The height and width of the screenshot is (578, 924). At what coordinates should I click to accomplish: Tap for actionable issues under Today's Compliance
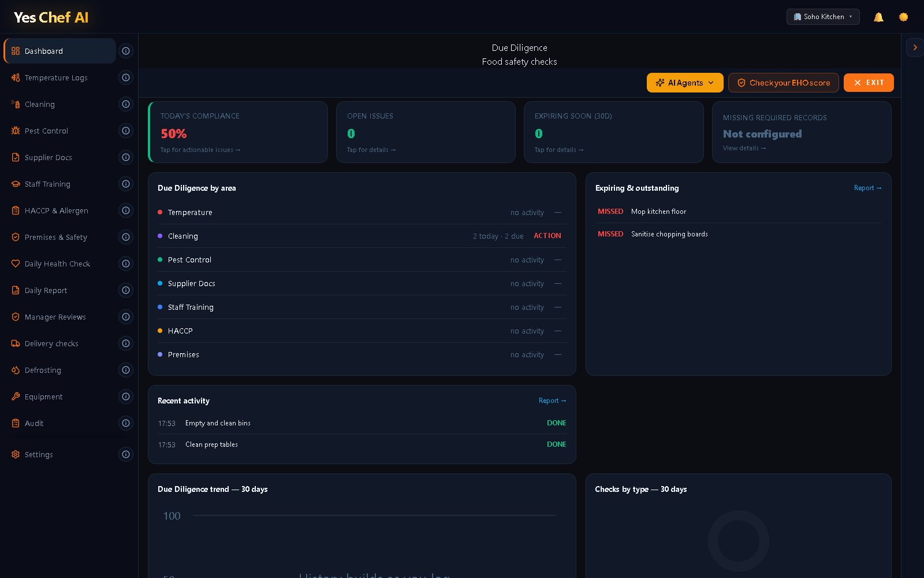[x=200, y=150]
